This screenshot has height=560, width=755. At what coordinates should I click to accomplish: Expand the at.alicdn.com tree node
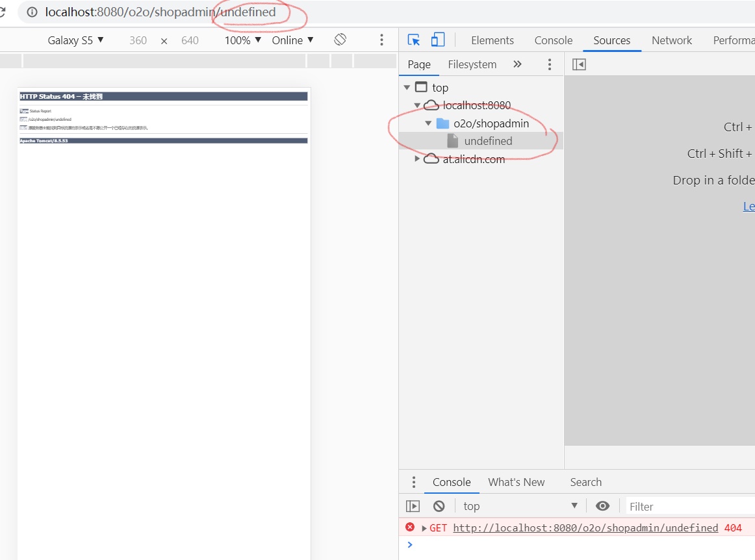coord(417,159)
